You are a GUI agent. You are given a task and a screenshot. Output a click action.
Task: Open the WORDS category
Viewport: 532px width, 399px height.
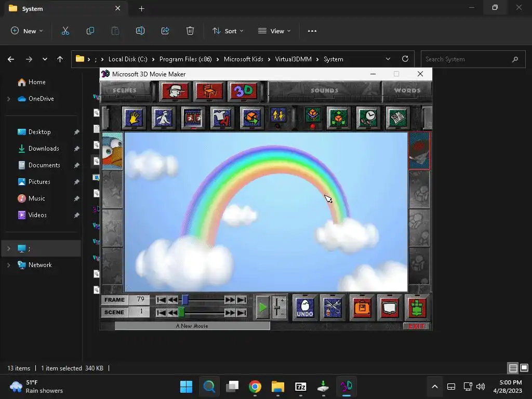click(x=407, y=90)
